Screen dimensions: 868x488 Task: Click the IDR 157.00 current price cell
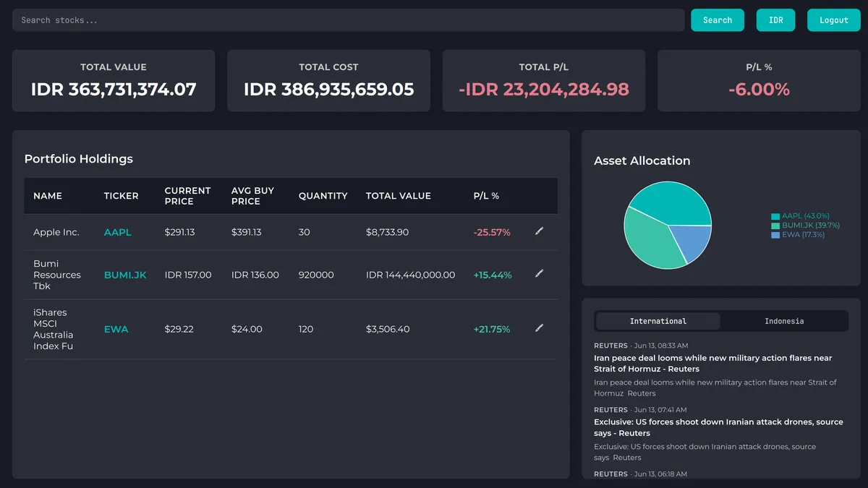(188, 275)
